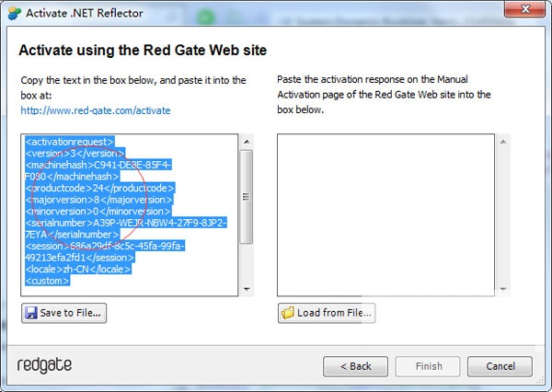Viewport: 552px width, 392px height.
Task: Click the session 686a29df line
Action: [105, 246]
